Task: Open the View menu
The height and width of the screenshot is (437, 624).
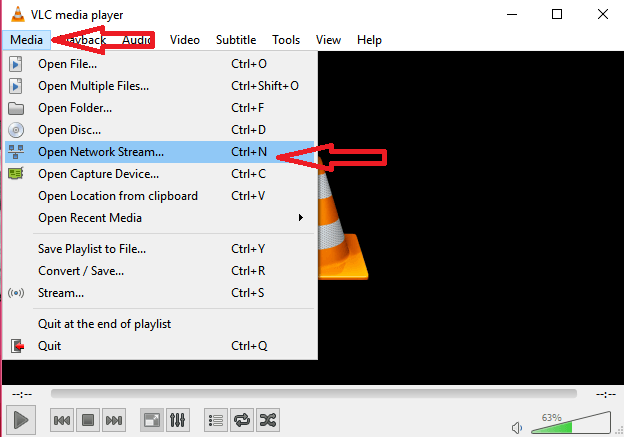Action: (x=328, y=40)
